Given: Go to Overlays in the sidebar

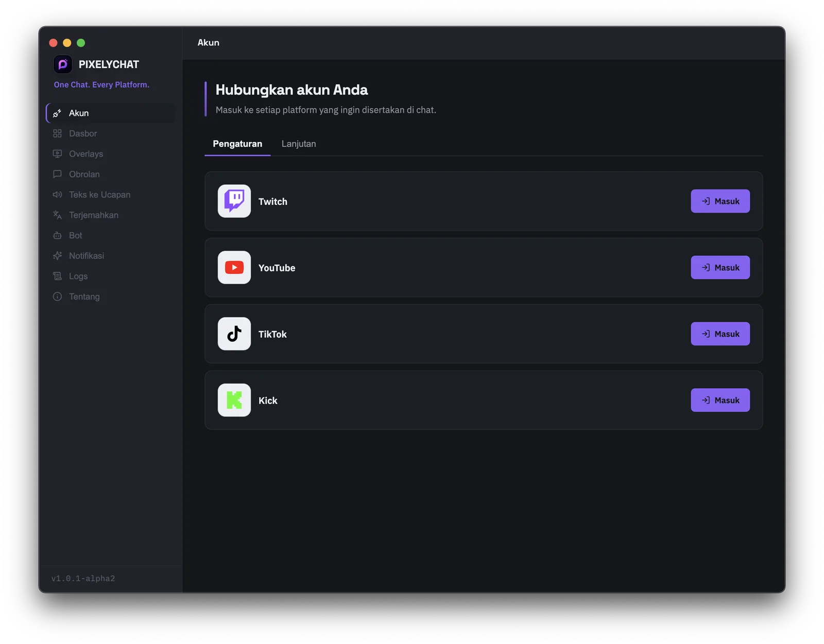Looking at the screenshot, I should (110, 154).
